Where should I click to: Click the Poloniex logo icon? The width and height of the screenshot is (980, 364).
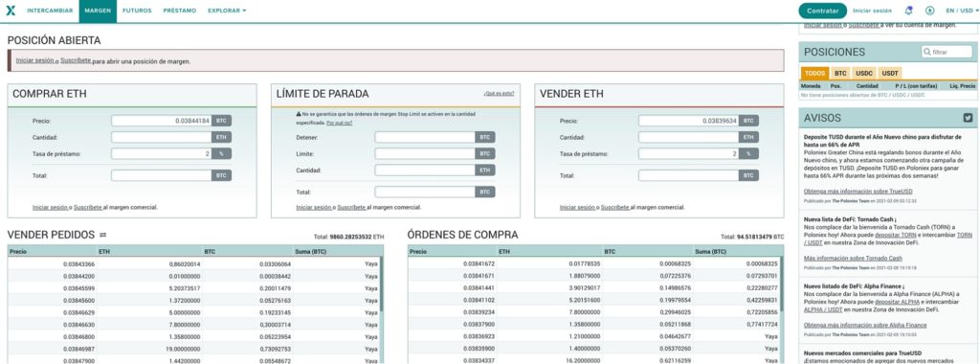point(10,11)
